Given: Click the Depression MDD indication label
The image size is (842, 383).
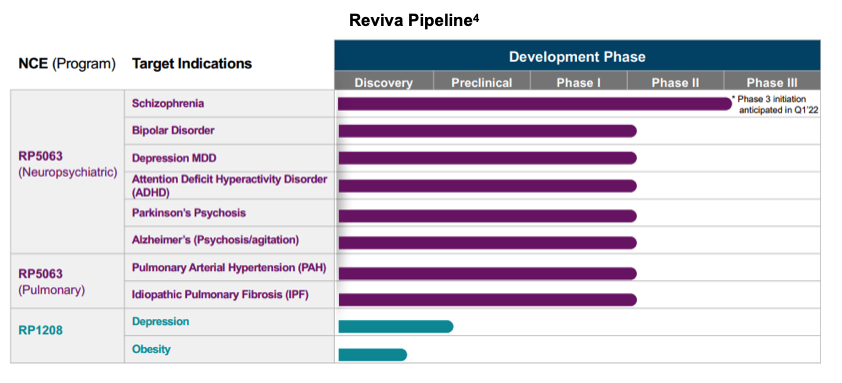Looking at the screenshot, I should (x=175, y=158).
